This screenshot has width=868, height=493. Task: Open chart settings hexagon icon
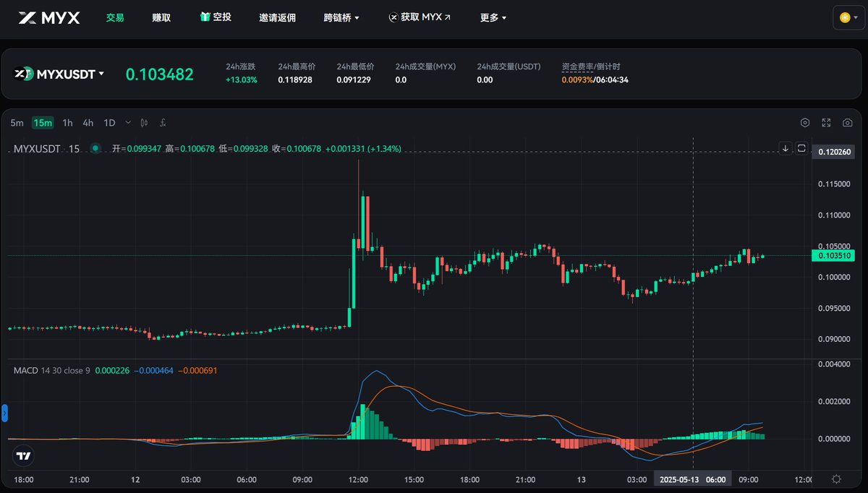click(x=804, y=123)
